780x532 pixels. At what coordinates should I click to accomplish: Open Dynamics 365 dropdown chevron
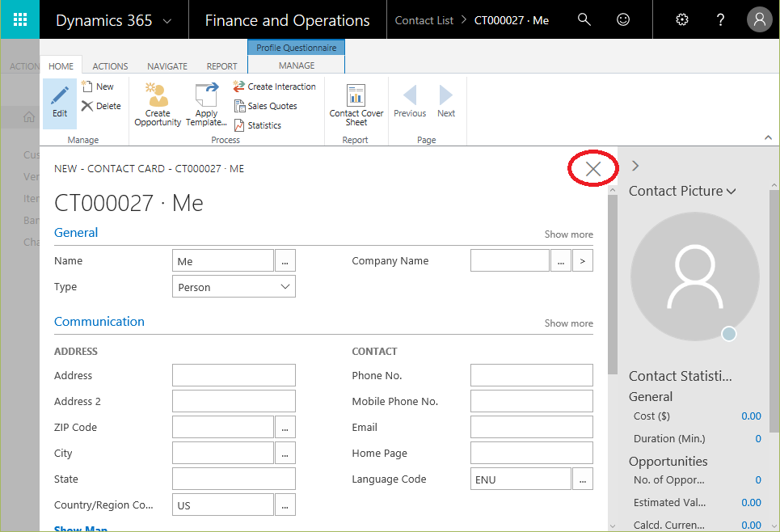[x=167, y=21]
